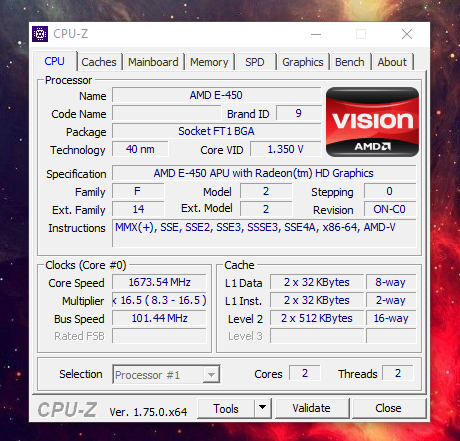The image size is (460, 441).
Task: Switch to the Caches tab
Action: (99, 62)
